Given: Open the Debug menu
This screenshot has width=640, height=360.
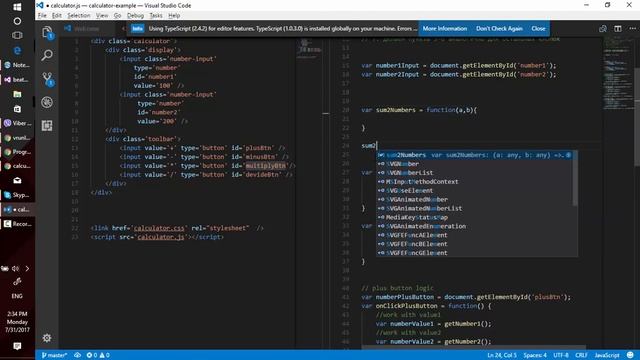Looking at the screenshot, I should click(x=135, y=16).
